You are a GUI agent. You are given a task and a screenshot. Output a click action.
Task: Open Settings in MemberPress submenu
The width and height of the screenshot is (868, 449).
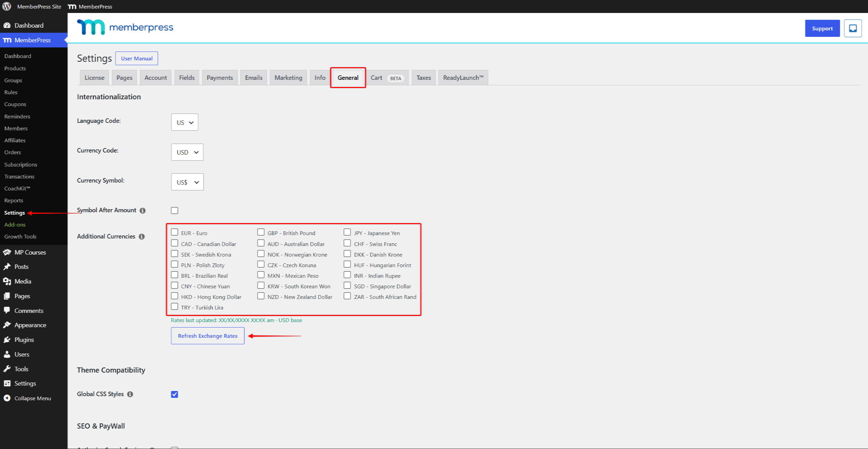pos(15,213)
